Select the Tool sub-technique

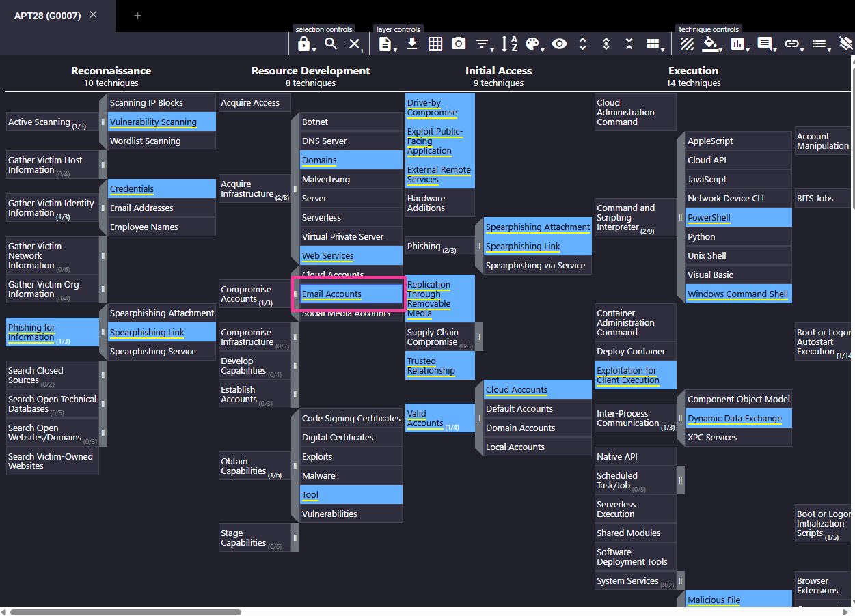[x=351, y=495]
